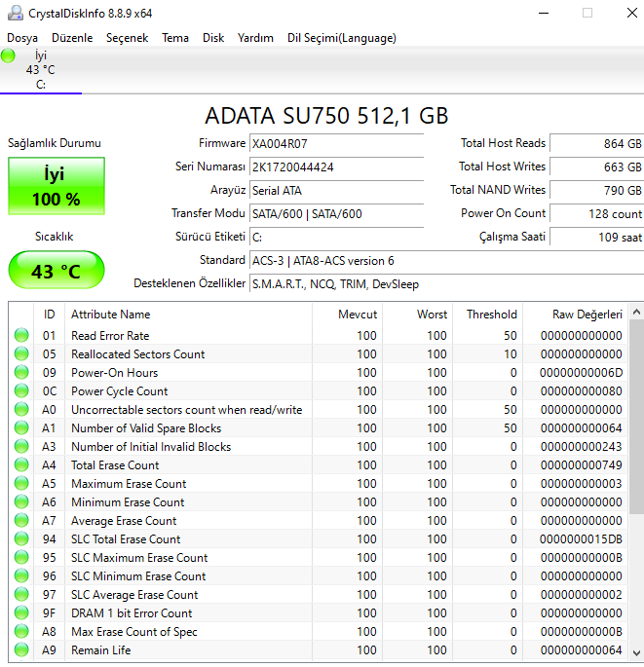
Task: Open the Dosya menu
Action: (x=22, y=38)
